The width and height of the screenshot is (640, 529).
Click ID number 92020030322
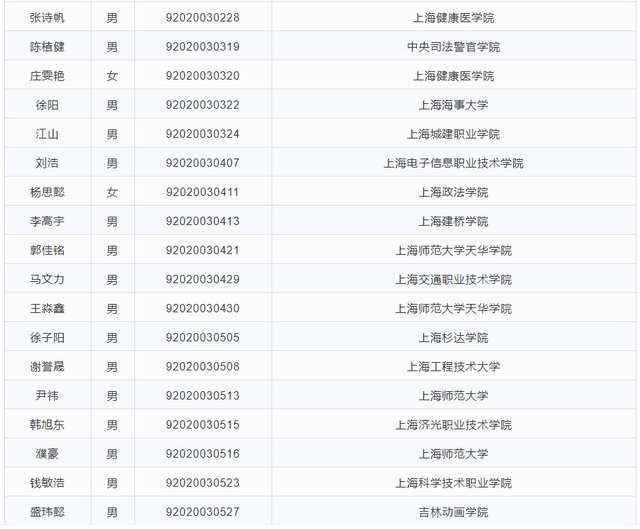click(x=202, y=105)
